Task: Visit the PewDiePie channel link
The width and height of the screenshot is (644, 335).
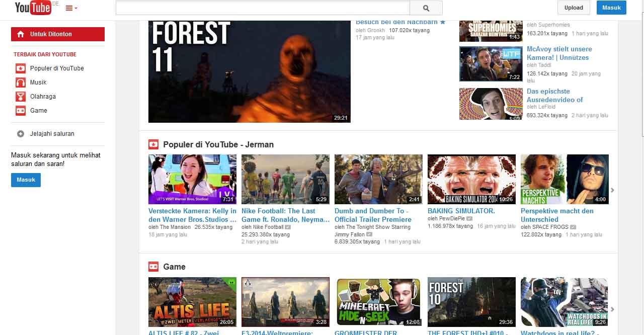Action: (x=451, y=219)
